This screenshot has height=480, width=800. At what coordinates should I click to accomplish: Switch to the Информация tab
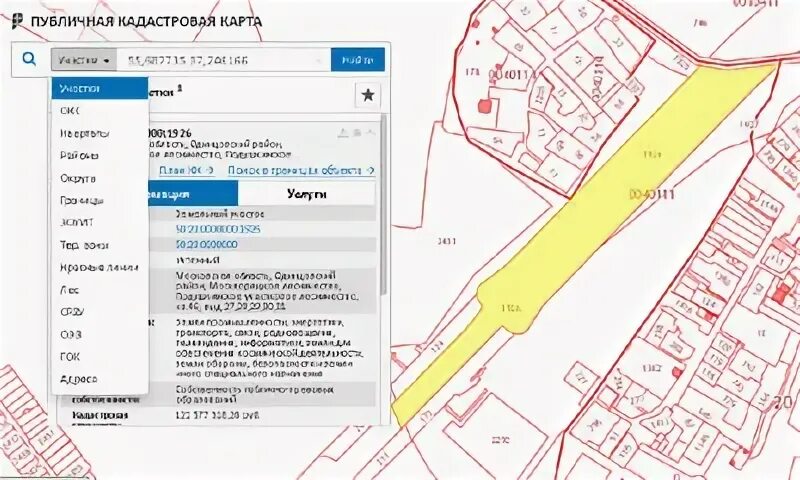click(x=193, y=194)
